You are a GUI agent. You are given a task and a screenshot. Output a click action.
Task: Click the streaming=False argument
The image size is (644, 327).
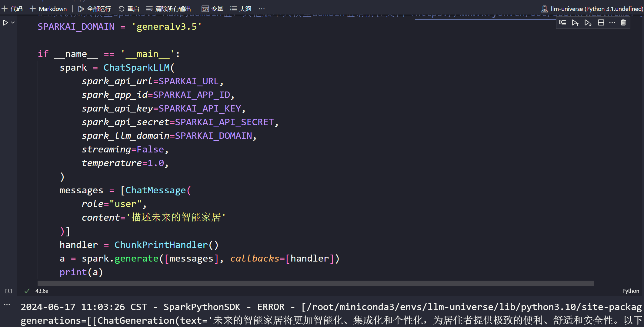(x=123, y=149)
